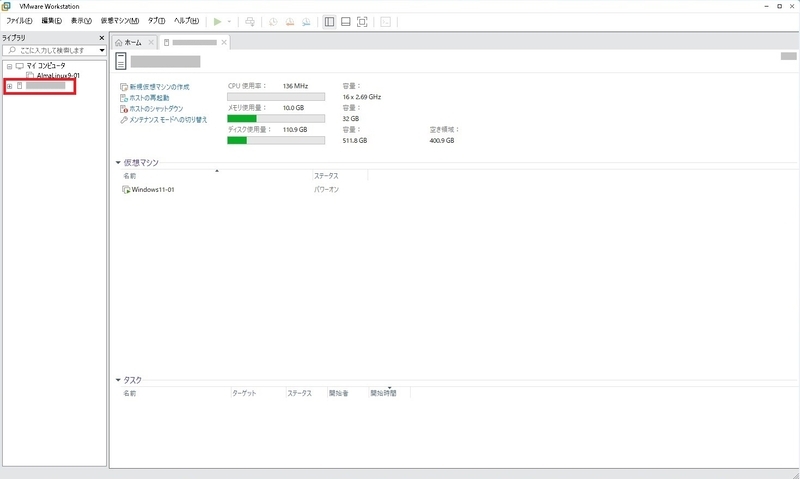Collapse the マイ コンピュータ tree node
Screen dimensions: 800x479
[9, 66]
